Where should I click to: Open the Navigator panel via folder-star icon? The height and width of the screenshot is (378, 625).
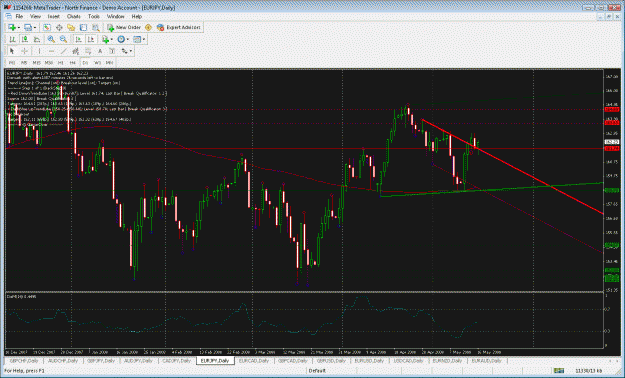click(x=71, y=27)
